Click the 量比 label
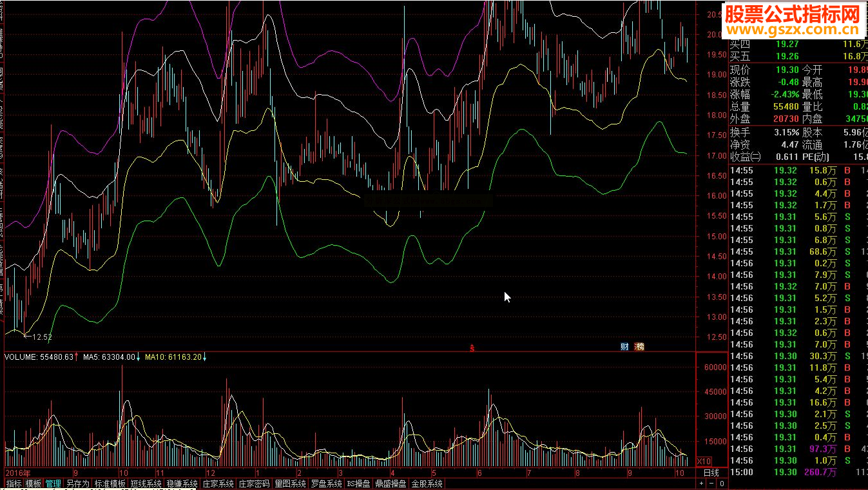 812,106
